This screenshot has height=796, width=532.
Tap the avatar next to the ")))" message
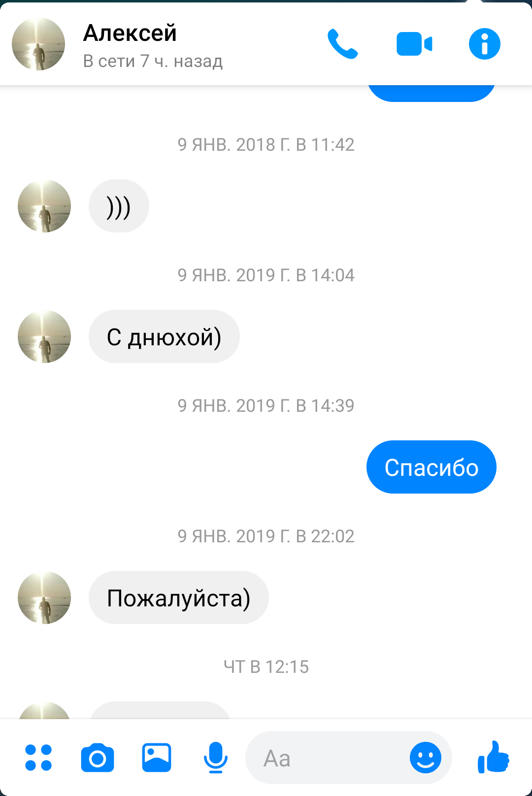44,206
